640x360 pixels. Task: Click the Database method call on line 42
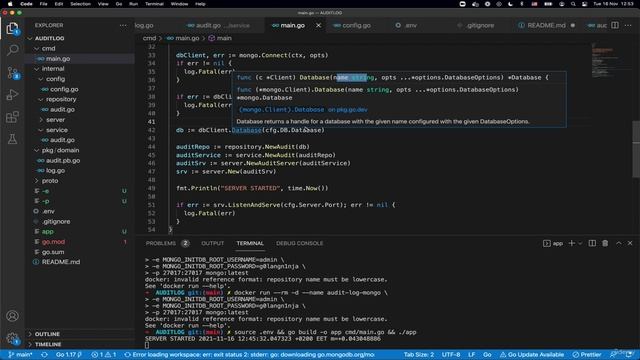coord(247,130)
